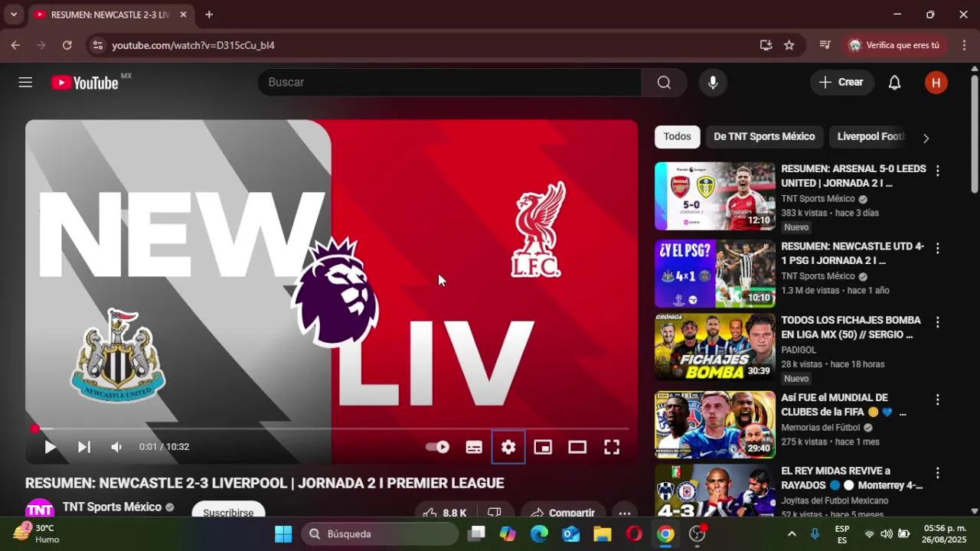
Task: Switch to theater mode
Action: click(577, 447)
